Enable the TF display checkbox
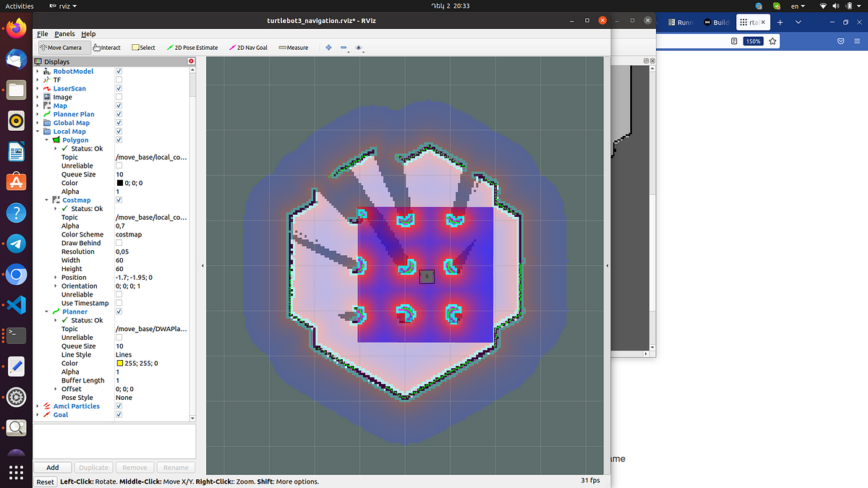Screen dimensions: 868x488 118,80
